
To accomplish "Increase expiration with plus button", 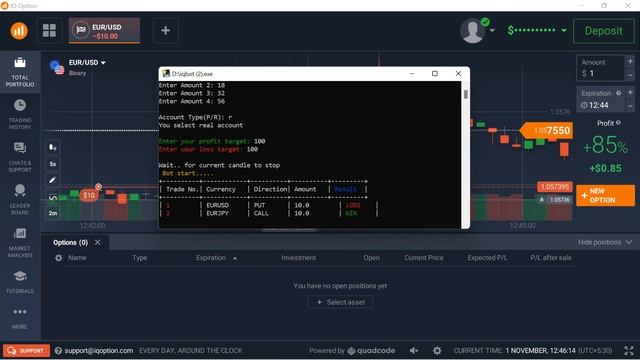I will tap(630, 93).
